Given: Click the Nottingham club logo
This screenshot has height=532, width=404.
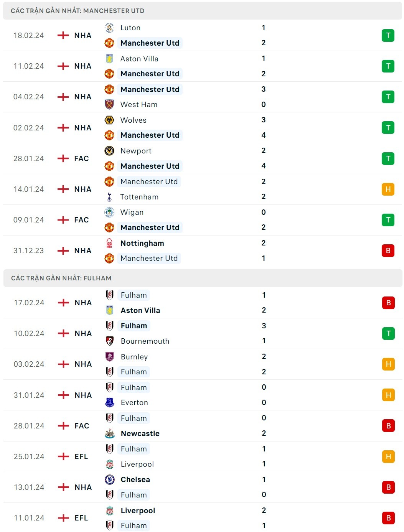Looking at the screenshot, I should [109, 243].
